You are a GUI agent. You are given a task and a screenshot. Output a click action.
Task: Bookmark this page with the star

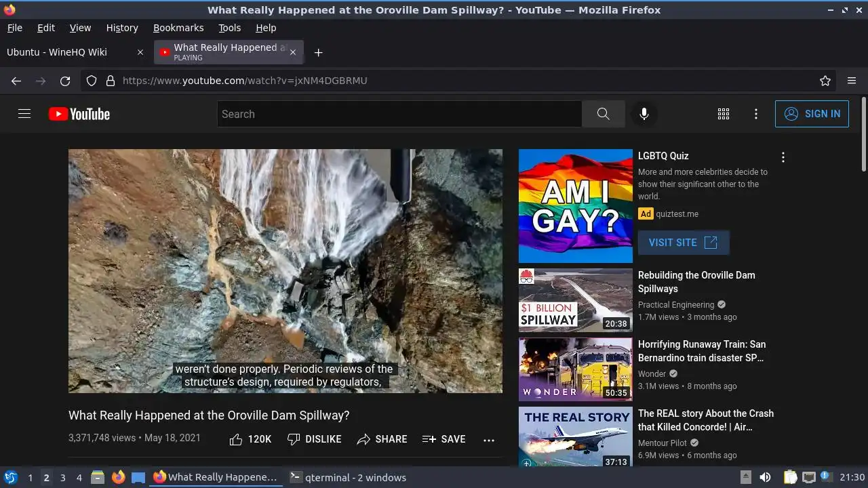pos(825,81)
